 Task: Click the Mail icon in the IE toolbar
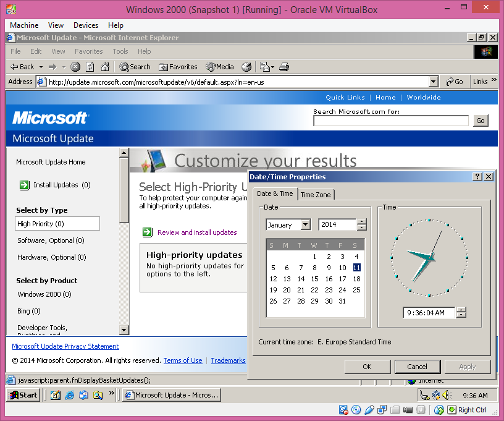click(x=265, y=67)
